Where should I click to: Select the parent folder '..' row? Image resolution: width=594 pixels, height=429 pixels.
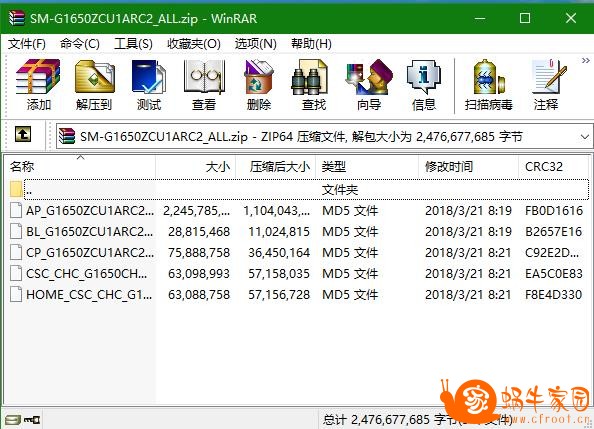point(299,189)
